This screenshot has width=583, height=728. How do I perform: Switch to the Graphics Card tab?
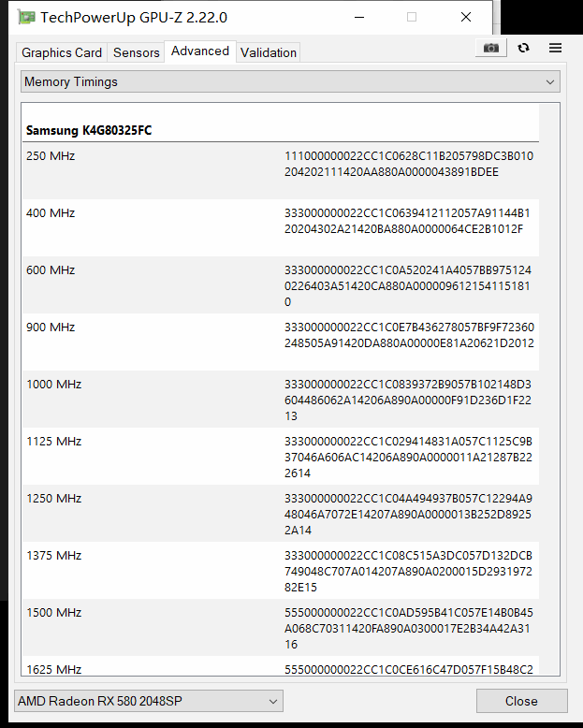[x=62, y=52]
